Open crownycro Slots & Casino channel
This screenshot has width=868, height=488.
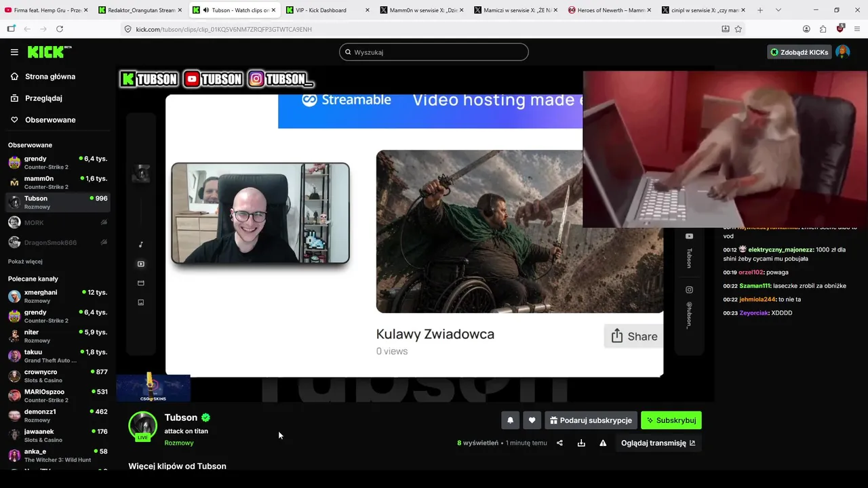point(58,375)
